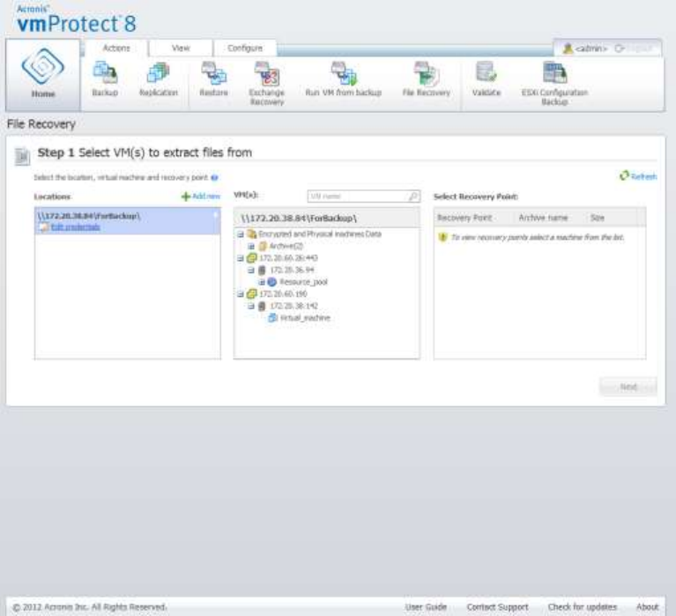Click the Edit credentials page icon

(x=43, y=227)
